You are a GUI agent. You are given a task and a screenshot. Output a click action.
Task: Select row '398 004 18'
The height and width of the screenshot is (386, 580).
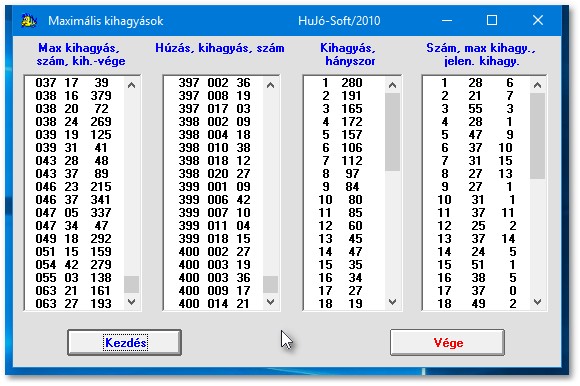coord(214,134)
